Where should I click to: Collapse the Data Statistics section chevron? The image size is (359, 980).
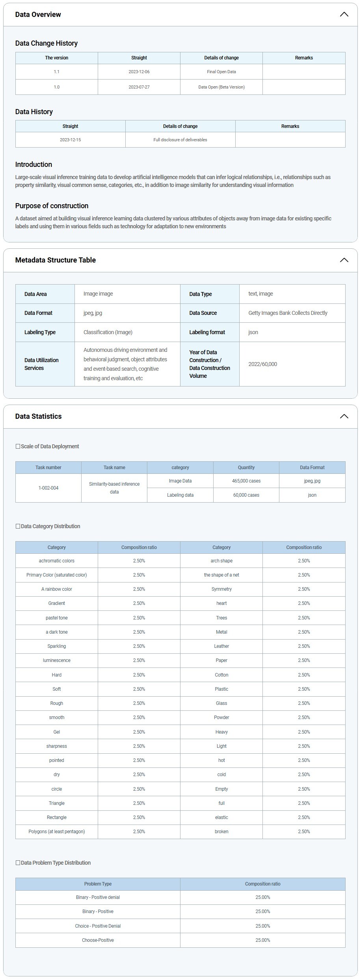tap(344, 416)
